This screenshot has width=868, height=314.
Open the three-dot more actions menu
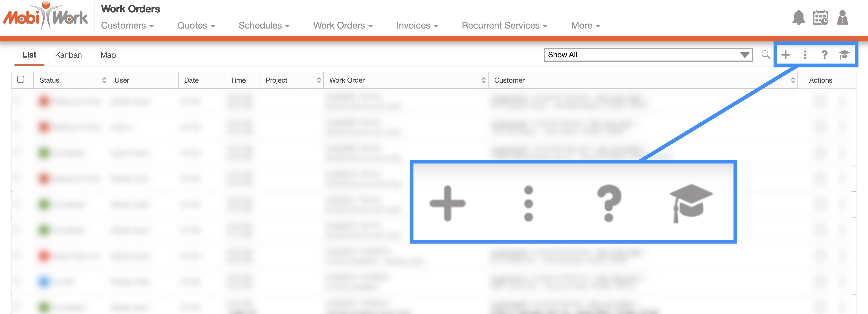click(x=805, y=55)
